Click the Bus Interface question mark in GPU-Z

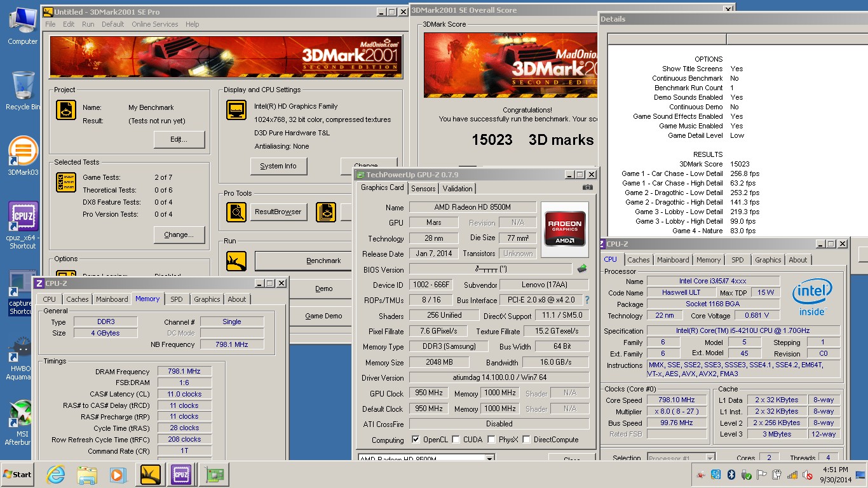(587, 300)
